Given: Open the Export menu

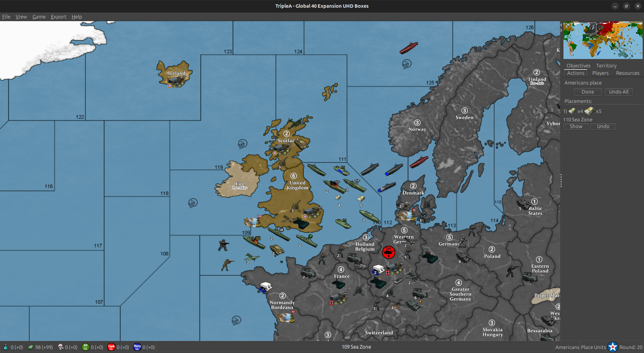Looking at the screenshot, I should (59, 17).
